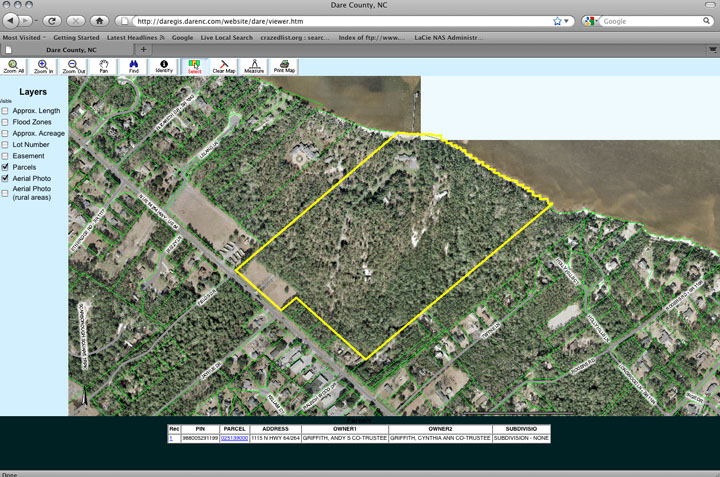Open Live Local Search bookmark
The width and height of the screenshot is (720, 477).
click(x=227, y=38)
